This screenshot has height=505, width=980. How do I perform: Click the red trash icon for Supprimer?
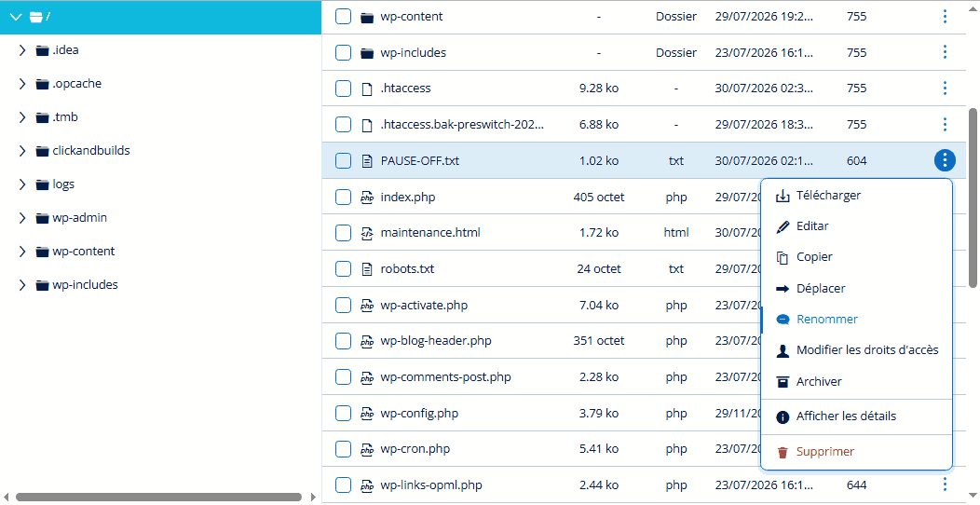783,452
